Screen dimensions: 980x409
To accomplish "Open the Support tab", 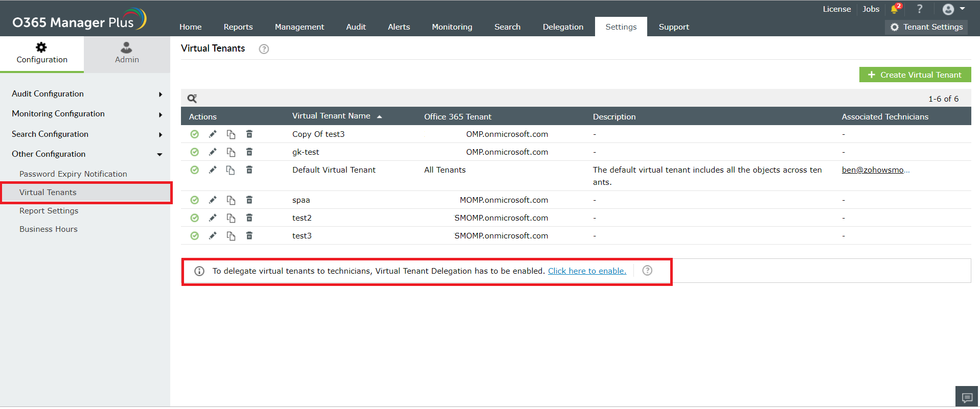I will pyautogui.click(x=674, y=27).
